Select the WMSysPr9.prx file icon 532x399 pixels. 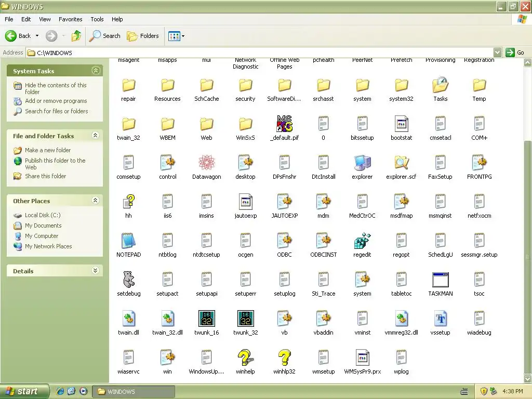(x=362, y=357)
